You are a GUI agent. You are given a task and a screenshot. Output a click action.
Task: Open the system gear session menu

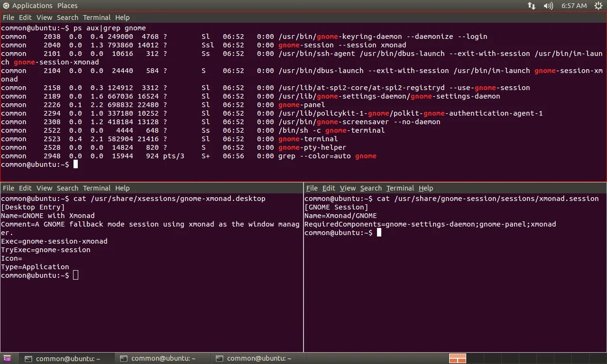click(598, 6)
